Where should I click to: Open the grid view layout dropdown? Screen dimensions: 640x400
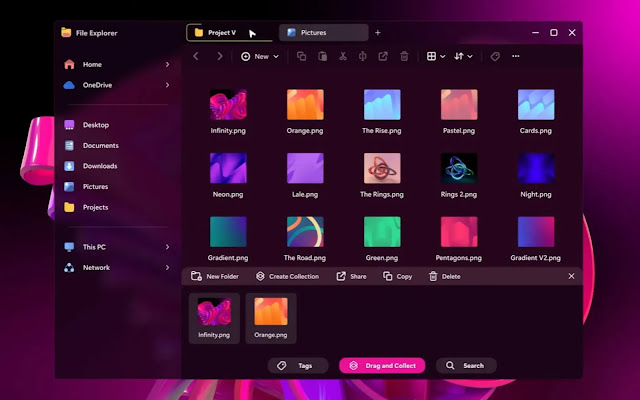click(436, 56)
